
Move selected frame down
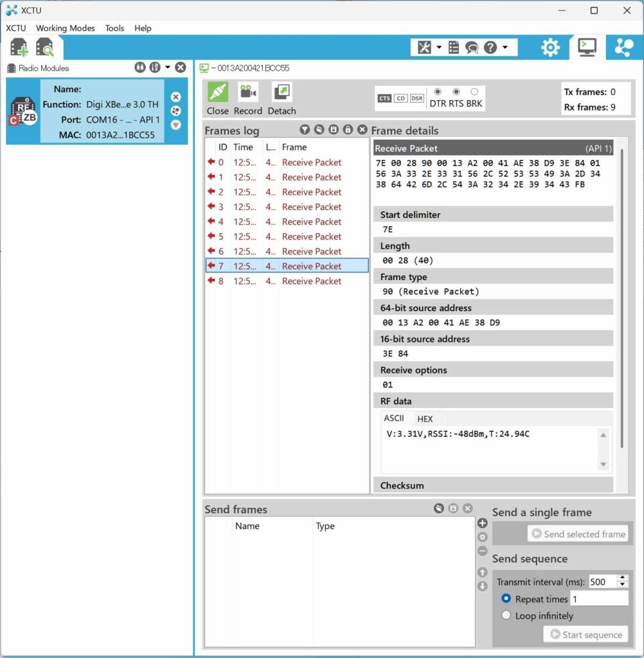(x=483, y=586)
